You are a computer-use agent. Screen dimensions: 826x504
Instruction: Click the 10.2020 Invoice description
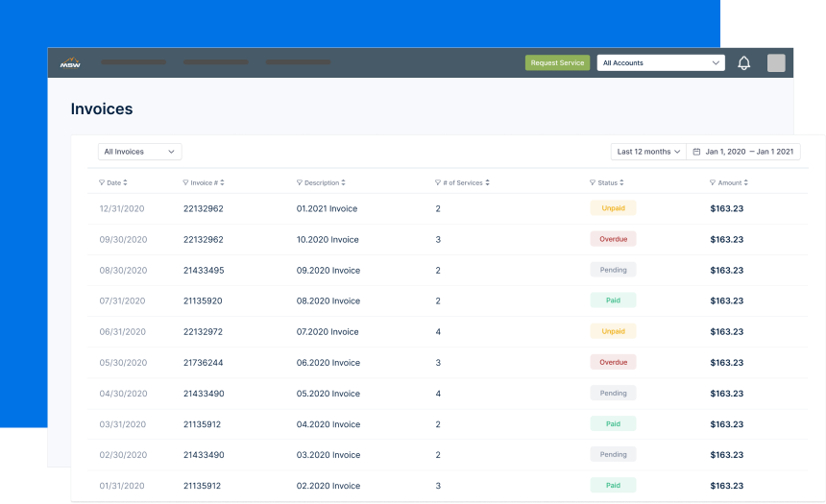328,240
